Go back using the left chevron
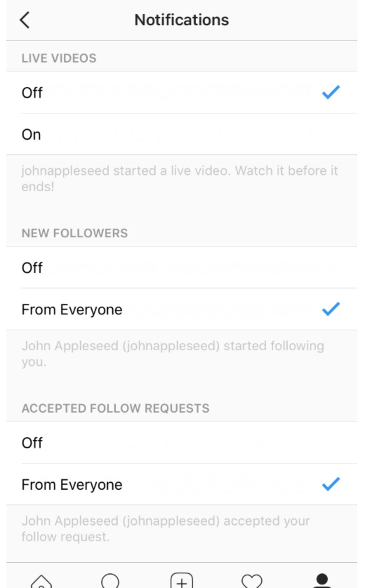 tap(25, 20)
